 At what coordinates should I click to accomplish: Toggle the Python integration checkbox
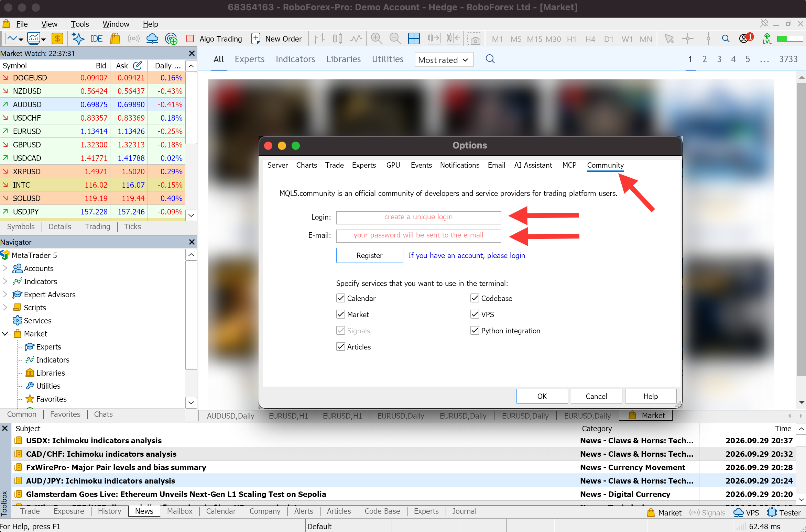coord(475,330)
